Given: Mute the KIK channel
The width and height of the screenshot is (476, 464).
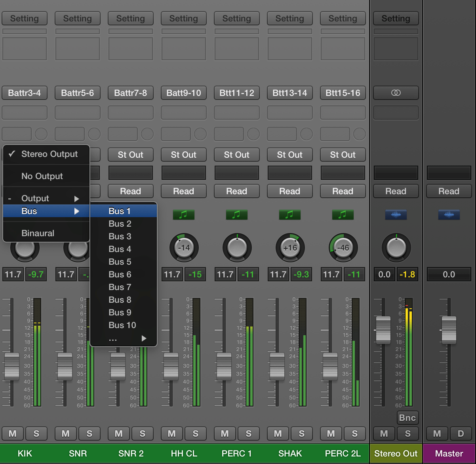Looking at the screenshot, I should click(x=13, y=433).
